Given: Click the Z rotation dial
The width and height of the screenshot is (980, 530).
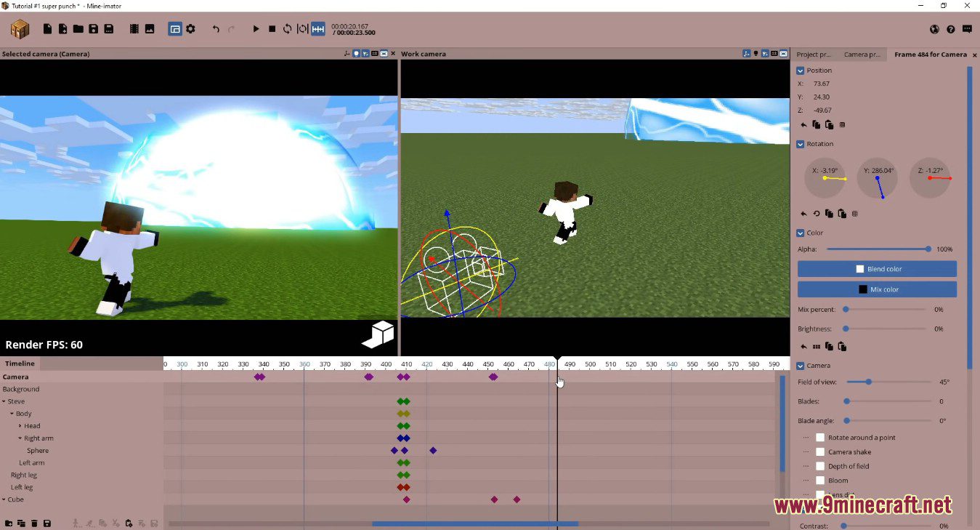Looking at the screenshot, I should point(930,178).
